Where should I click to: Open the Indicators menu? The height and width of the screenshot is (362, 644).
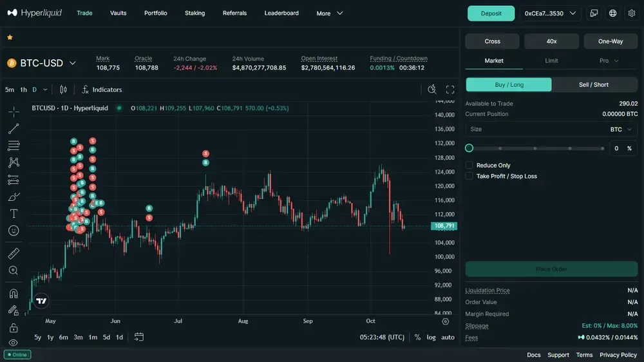click(102, 90)
